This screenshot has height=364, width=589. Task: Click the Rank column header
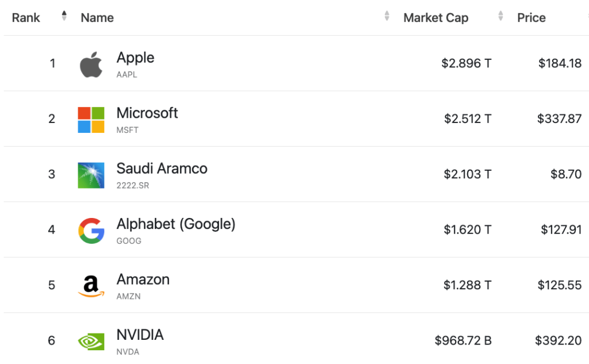click(x=26, y=18)
